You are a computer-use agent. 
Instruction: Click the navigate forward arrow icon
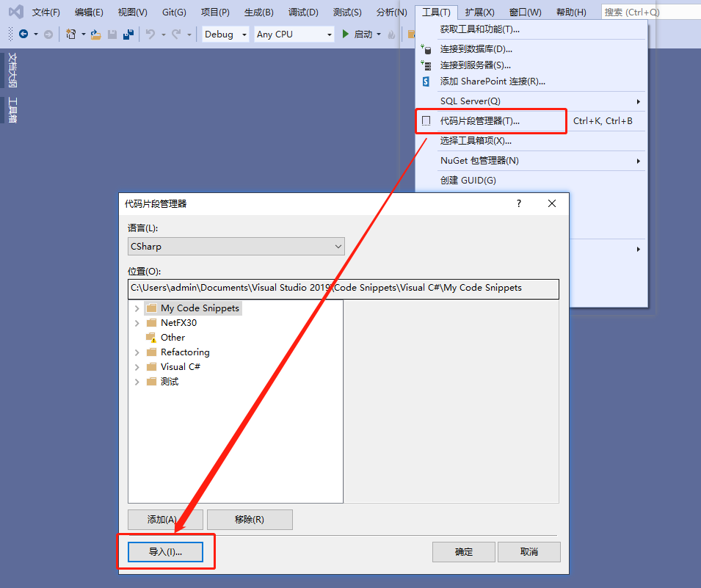(48, 34)
